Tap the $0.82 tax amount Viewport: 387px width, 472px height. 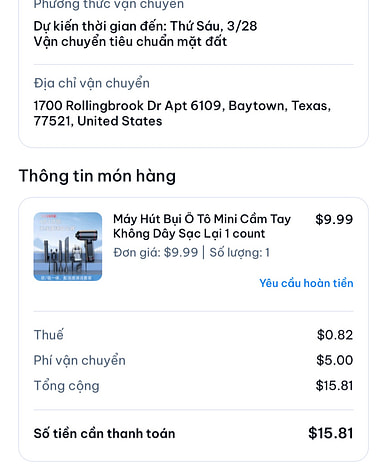click(335, 335)
